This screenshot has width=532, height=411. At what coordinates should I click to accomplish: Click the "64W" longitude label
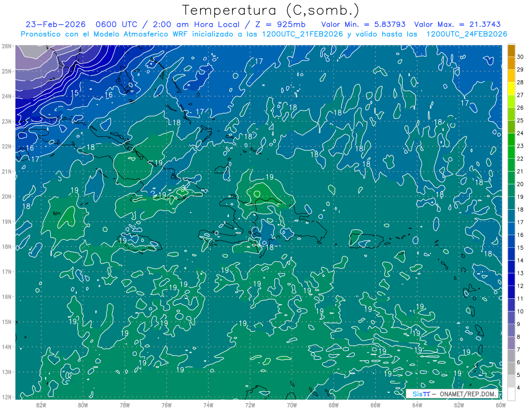coord(417,405)
